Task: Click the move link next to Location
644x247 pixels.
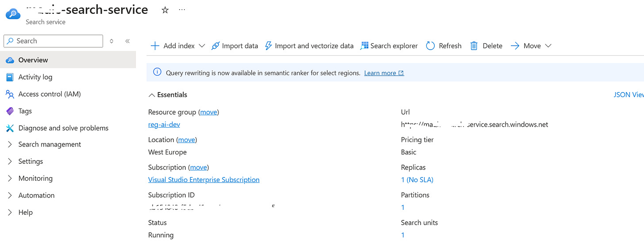Action: tap(187, 139)
